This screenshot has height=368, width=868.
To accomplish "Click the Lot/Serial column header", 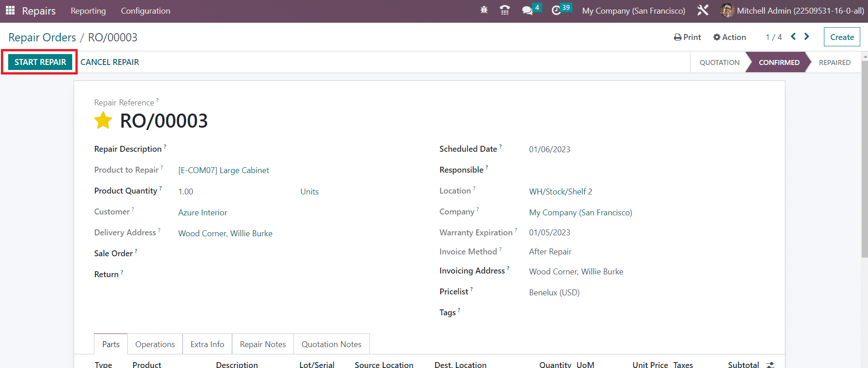I will [x=317, y=364].
